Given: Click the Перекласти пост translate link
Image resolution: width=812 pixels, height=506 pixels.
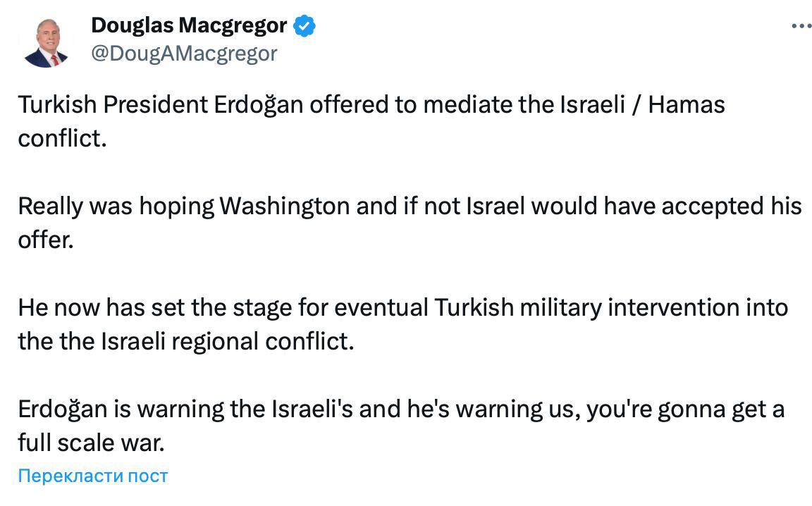Looking at the screenshot, I should coord(93,476).
